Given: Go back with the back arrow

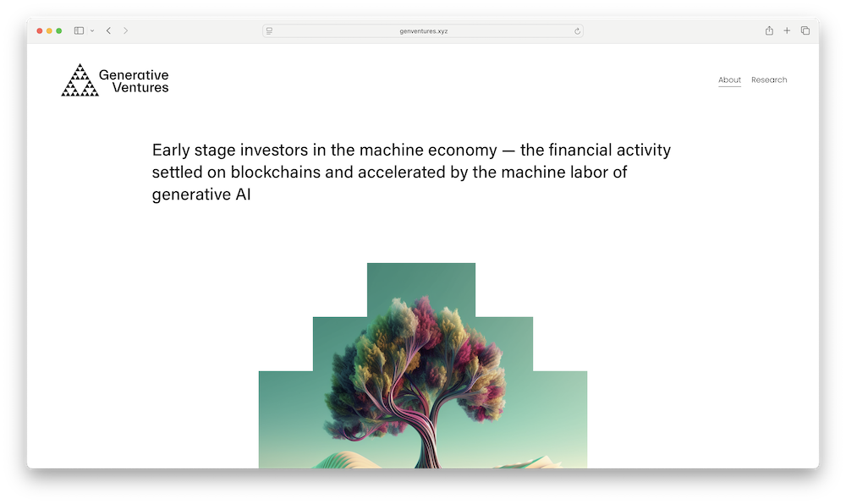Looking at the screenshot, I should (x=108, y=30).
